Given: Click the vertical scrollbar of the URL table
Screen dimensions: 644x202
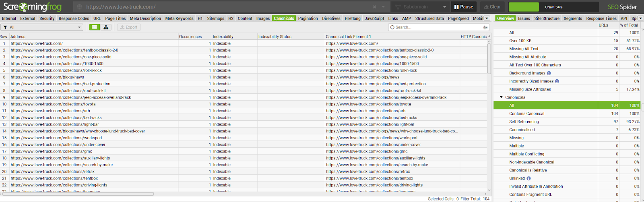Looking at the screenshot, I should [x=489, y=58].
